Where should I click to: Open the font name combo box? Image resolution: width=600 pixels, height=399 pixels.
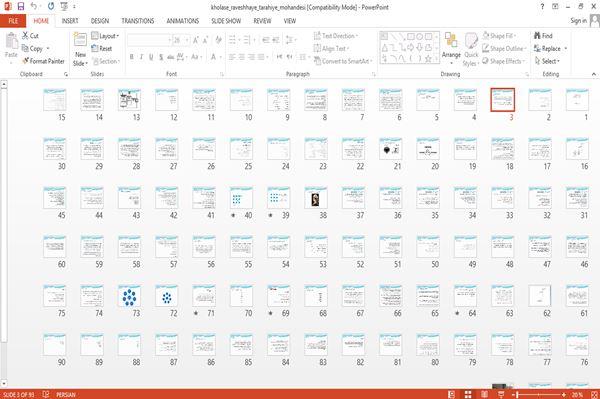click(149, 40)
